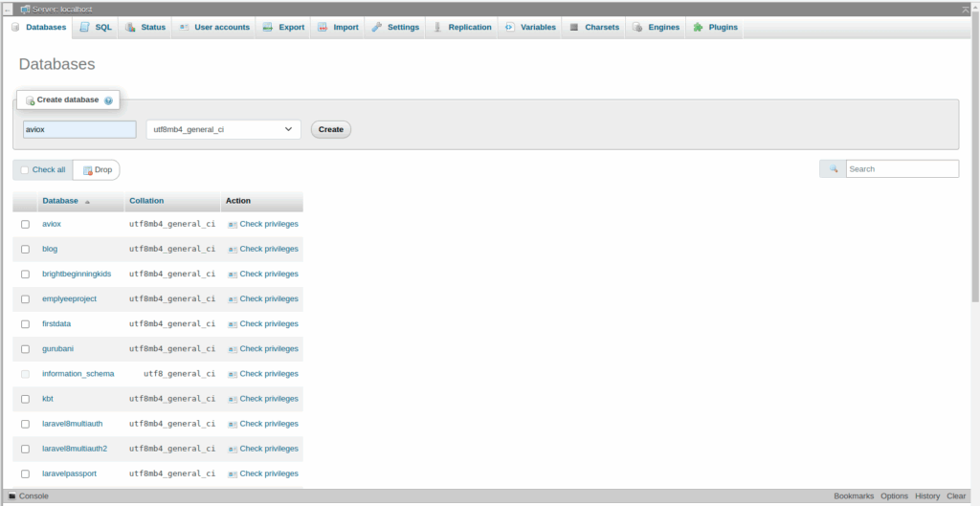Click the search magnifier icon

click(833, 169)
